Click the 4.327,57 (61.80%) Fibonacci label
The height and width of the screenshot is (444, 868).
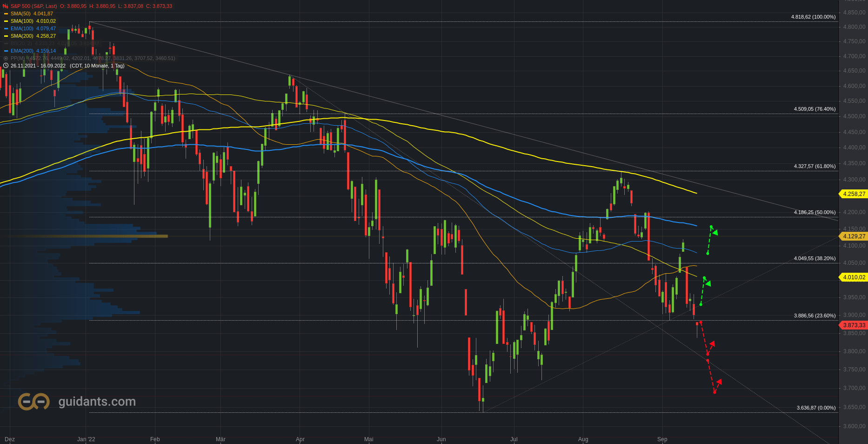pyautogui.click(x=815, y=166)
